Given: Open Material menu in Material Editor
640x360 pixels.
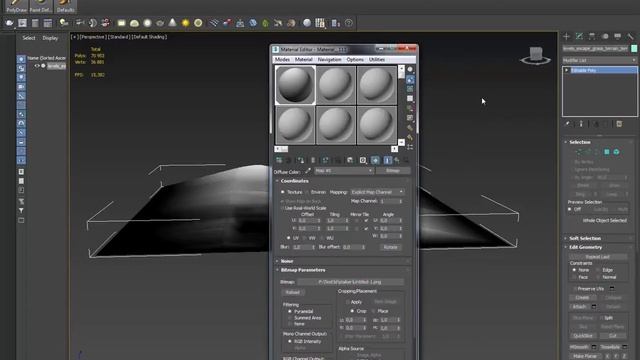Looking at the screenshot, I should pyautogui.click(x=303, y=60).
